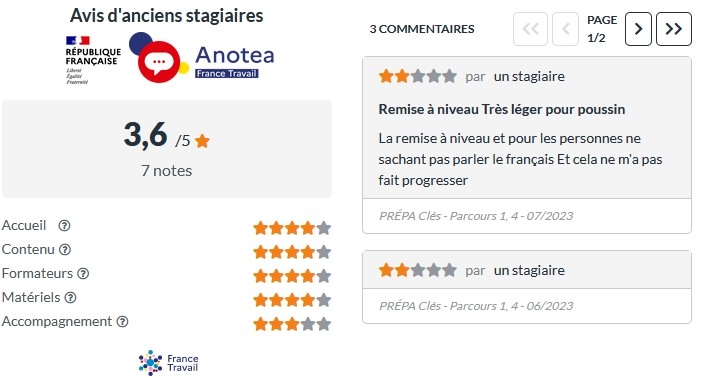Open the Contenu question mark tooltip
This screenshot has height=378, width=706.
coord(65,249)
